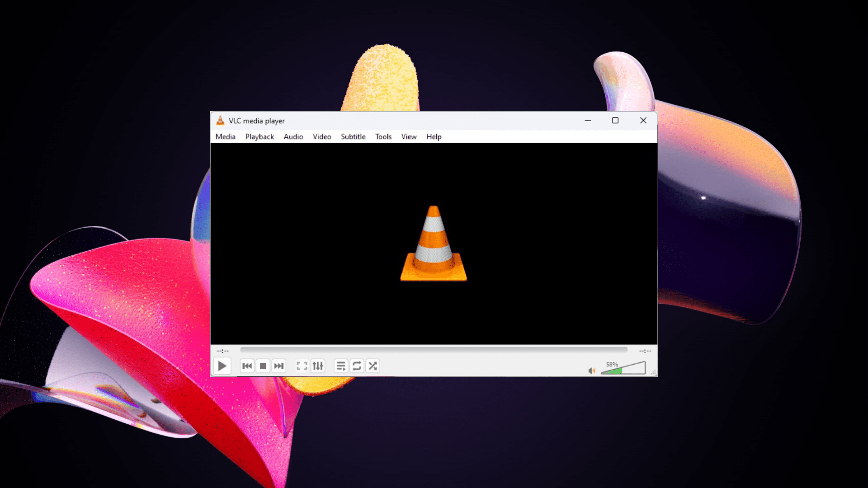Viewport: 868px width, 488px height.
Task: Maximize the VLC media player window
Action: click(x=615, y=121)
